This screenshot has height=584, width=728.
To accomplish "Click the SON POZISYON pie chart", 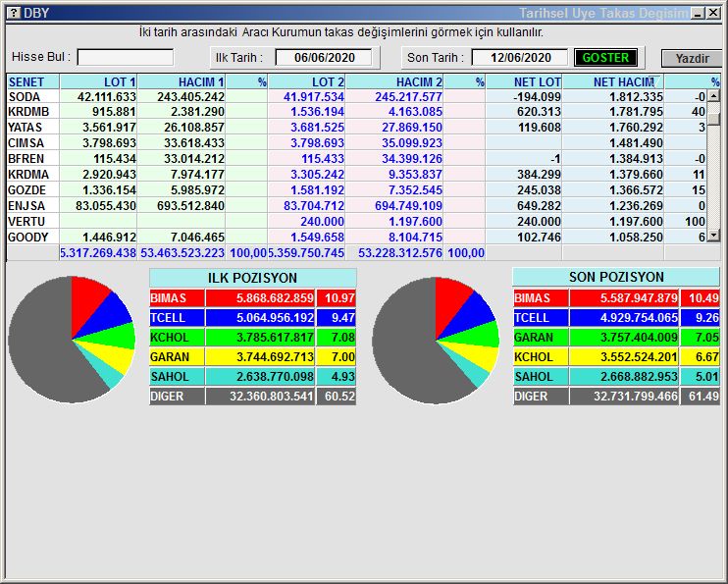I will point(436,341).
